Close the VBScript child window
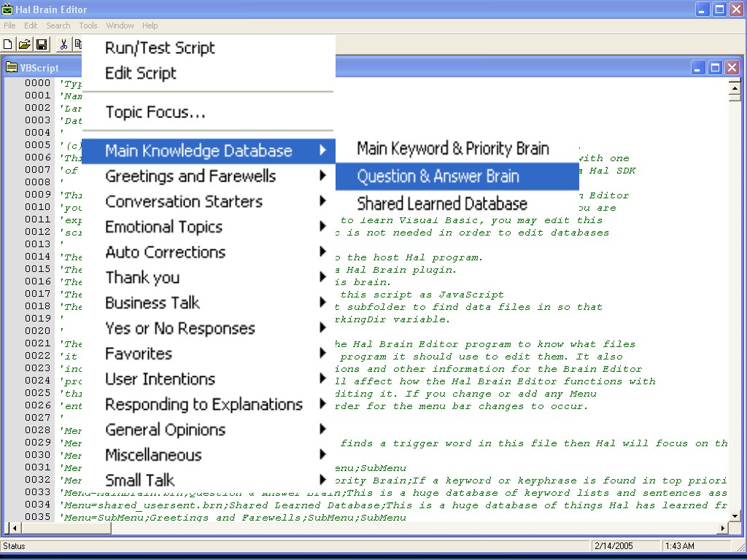The height and width of the screenshot is (560, 747). 732,68
